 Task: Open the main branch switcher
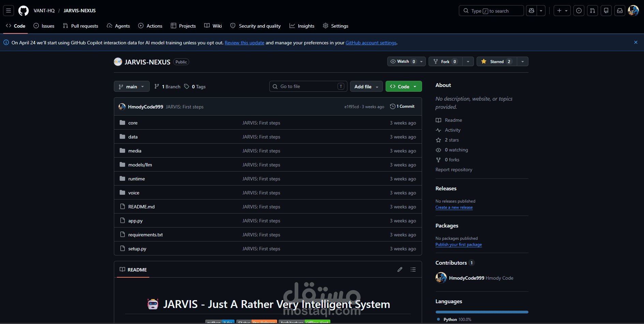point(132,87)
